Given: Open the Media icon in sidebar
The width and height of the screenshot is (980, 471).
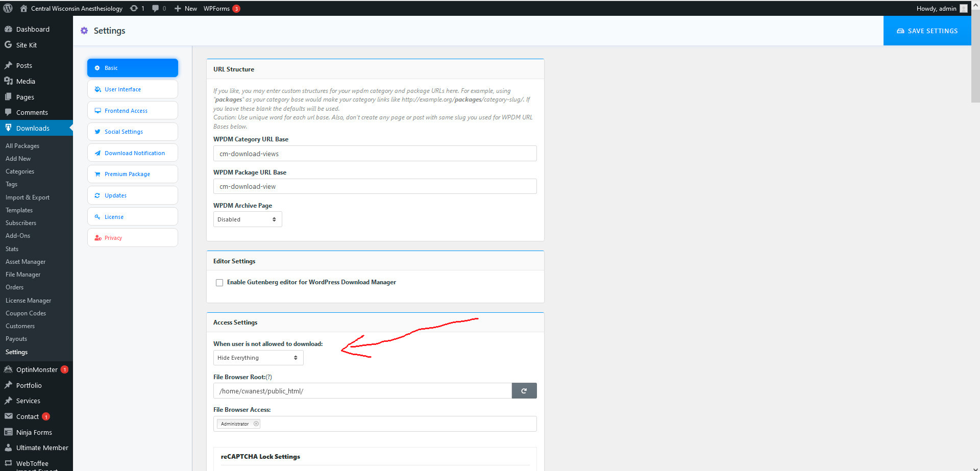Looking at the screenshot, I should [8, 81].
